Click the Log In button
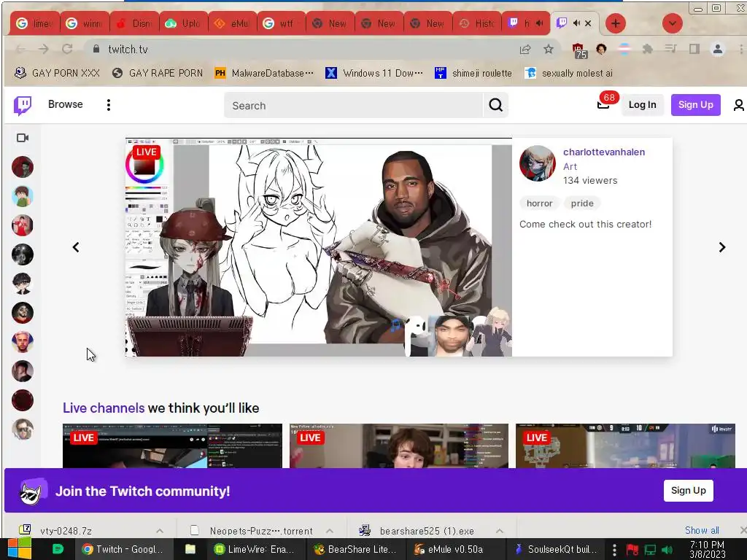 pyautogui.click(x=642, y=105)
